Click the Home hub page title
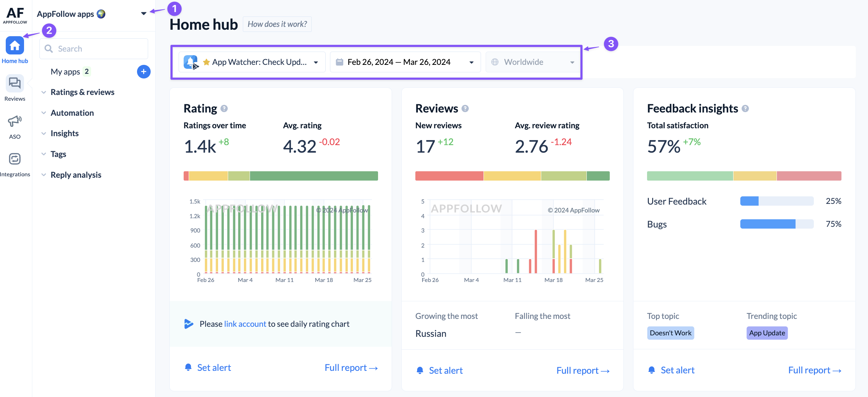Image resolution: width=868 pixels, height=397 pixels. tap(203, 24)
